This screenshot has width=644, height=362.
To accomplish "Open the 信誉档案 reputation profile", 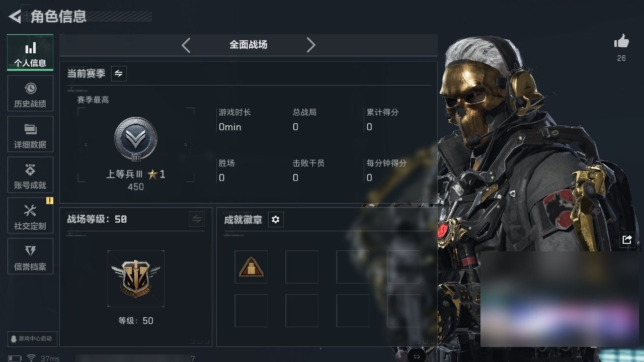I will pos(30,256).
